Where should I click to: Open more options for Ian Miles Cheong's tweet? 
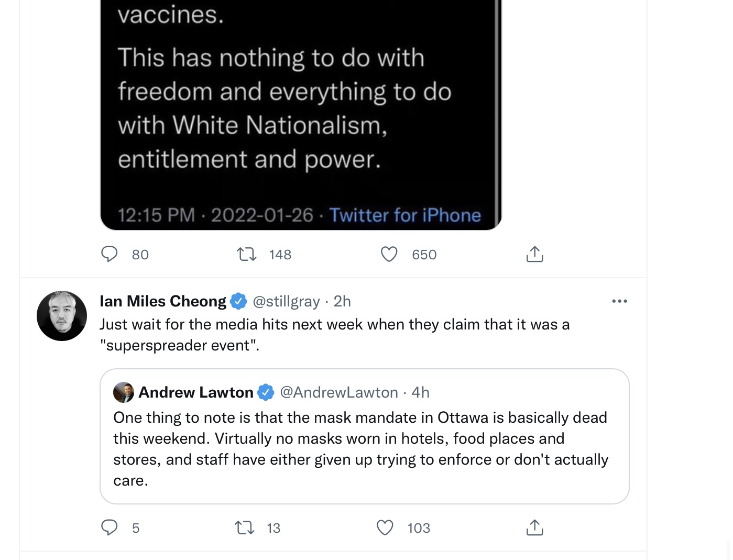point(619,301)
